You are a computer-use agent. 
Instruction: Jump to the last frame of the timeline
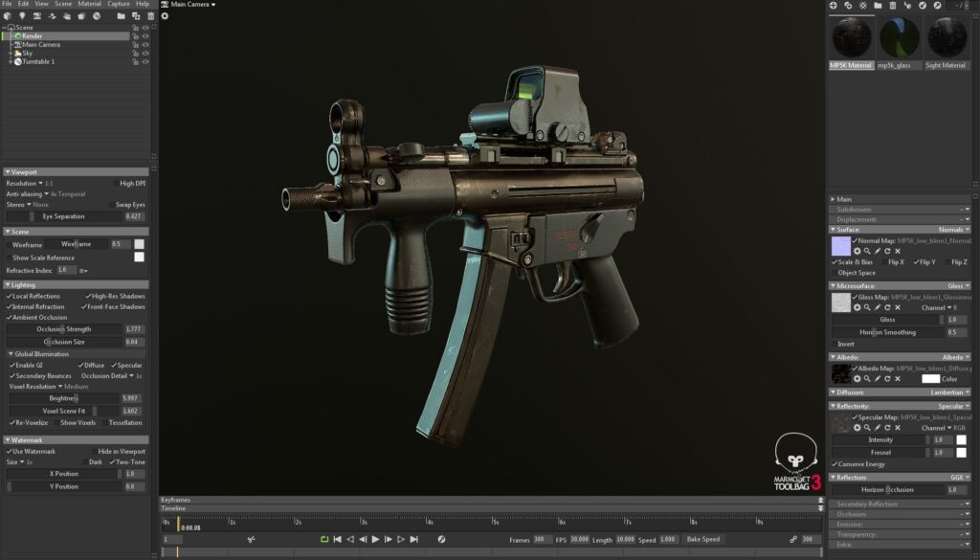[413, 539]
